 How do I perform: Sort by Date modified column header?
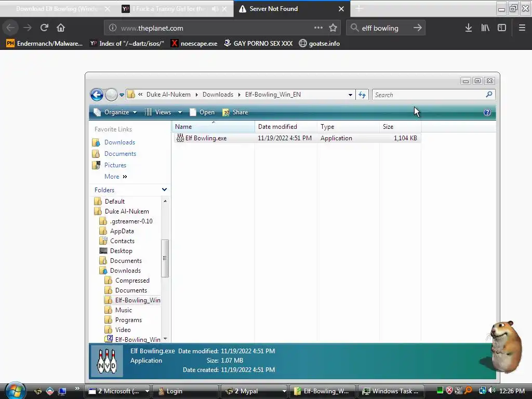point(286,127)
